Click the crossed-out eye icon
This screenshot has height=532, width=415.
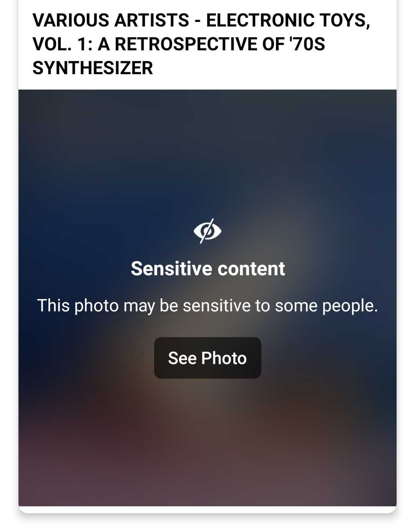click(x=207, y=231)
